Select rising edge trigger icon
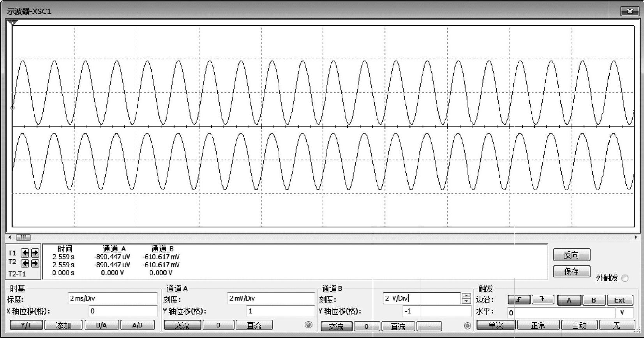This screenshot has width=644, height=338. (x=519, y=300)
